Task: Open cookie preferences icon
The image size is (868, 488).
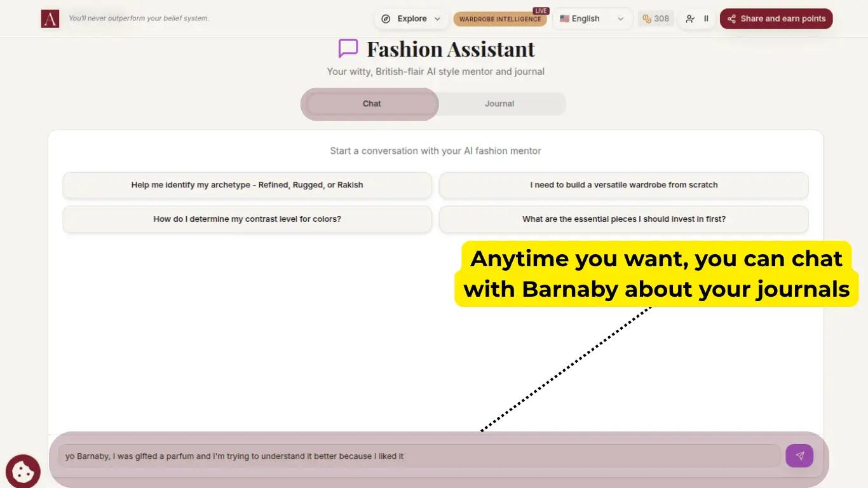Action: [23, 471]
